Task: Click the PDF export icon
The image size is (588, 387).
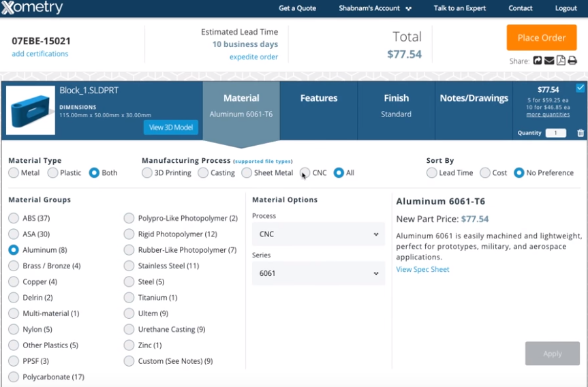Action: pyautogui.click(x=561, y=61)
